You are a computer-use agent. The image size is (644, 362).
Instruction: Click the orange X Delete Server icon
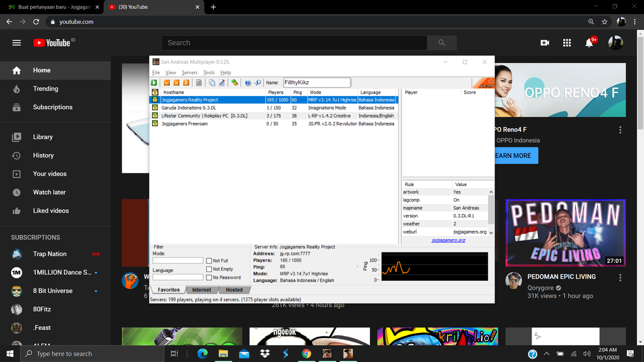pyautogui.click(x=177, y=82)
